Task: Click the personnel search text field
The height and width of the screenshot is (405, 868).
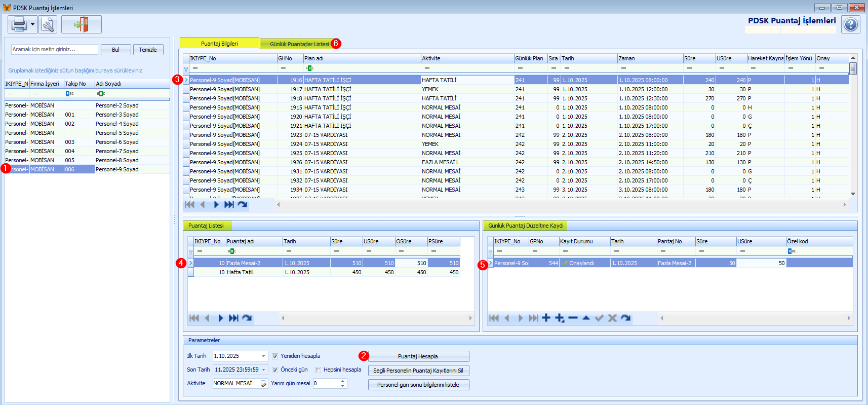Action: click(x=54, y=49)
